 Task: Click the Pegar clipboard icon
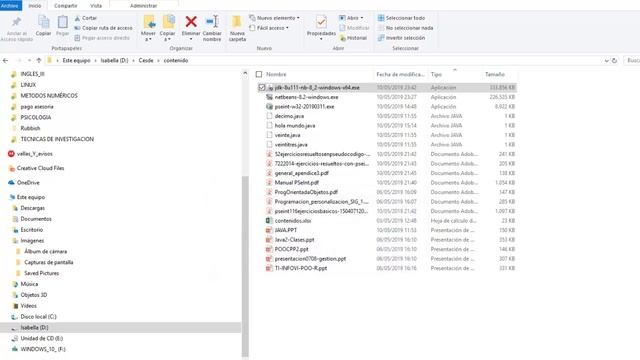[x=62, y=22]
